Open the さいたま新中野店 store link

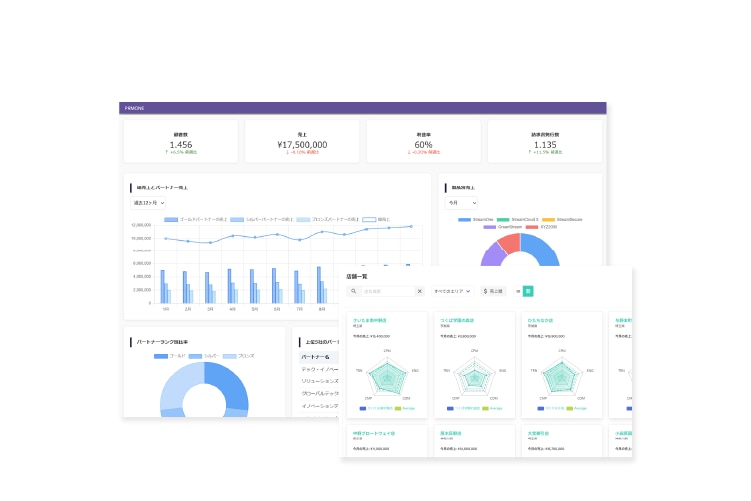click(x=369, y=321)
